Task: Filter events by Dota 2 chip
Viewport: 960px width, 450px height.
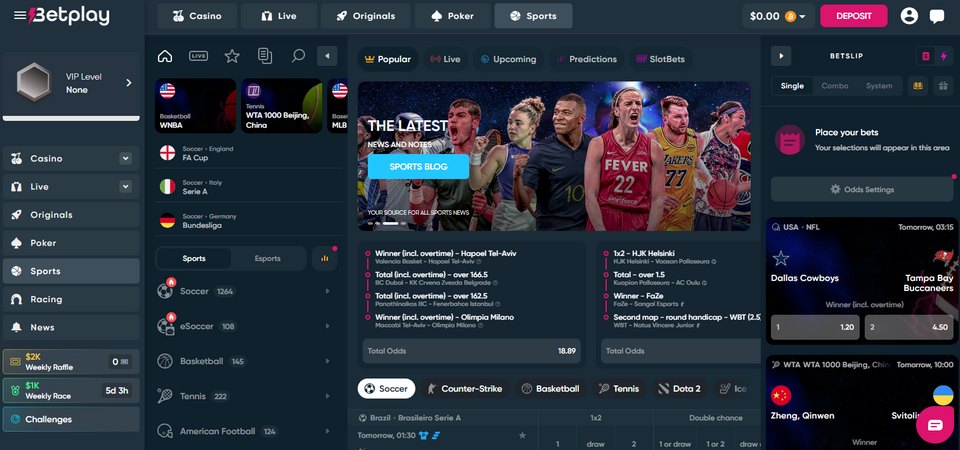Action: coord(680,389)
